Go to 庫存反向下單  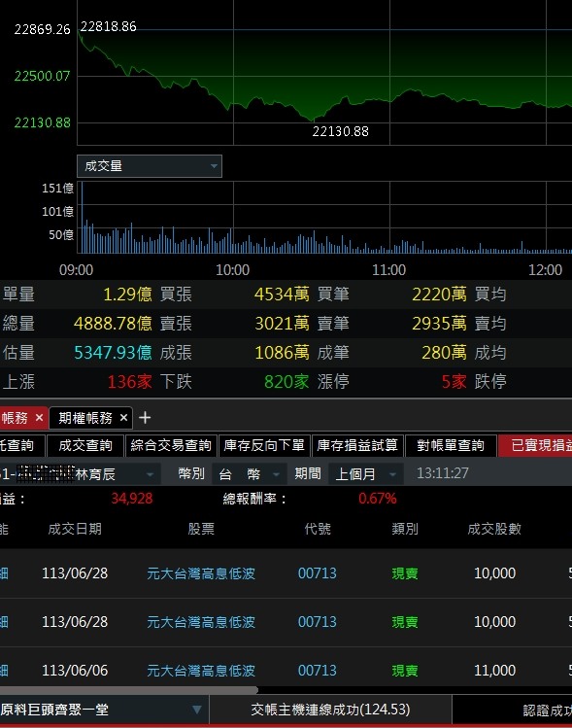click(264, 446)
